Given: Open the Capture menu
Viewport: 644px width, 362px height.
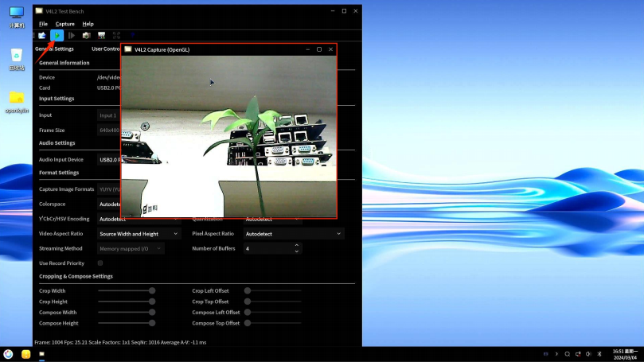Looking at the screenshot, I should (65, 24).
